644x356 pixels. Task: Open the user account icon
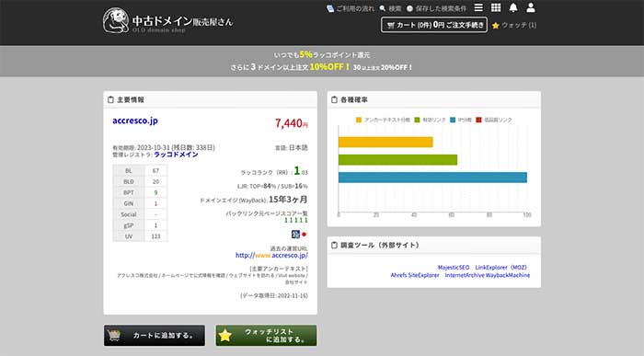531,7
